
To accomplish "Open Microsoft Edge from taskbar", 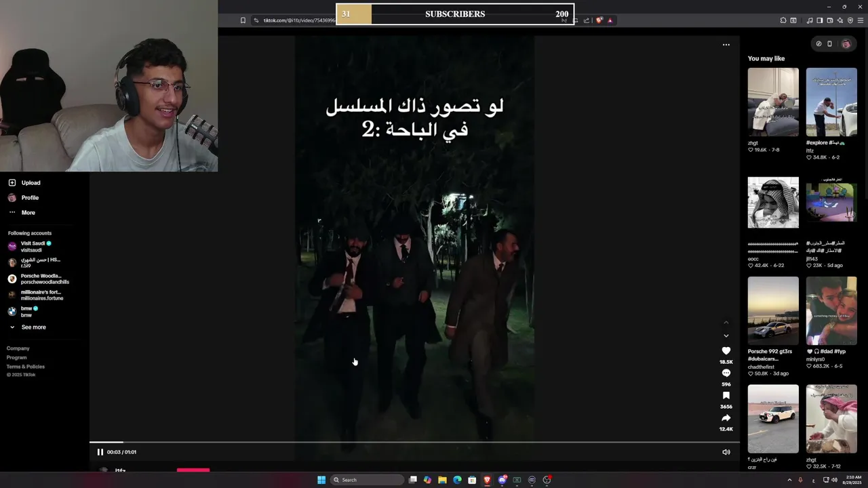I will (457, 480).
